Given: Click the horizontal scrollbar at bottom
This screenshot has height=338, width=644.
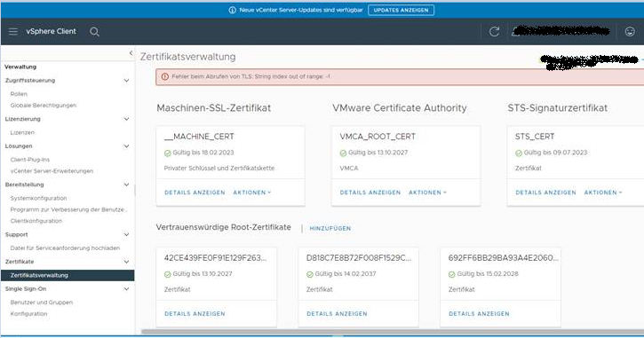Looking at the screenshot, I should [393, 332].
